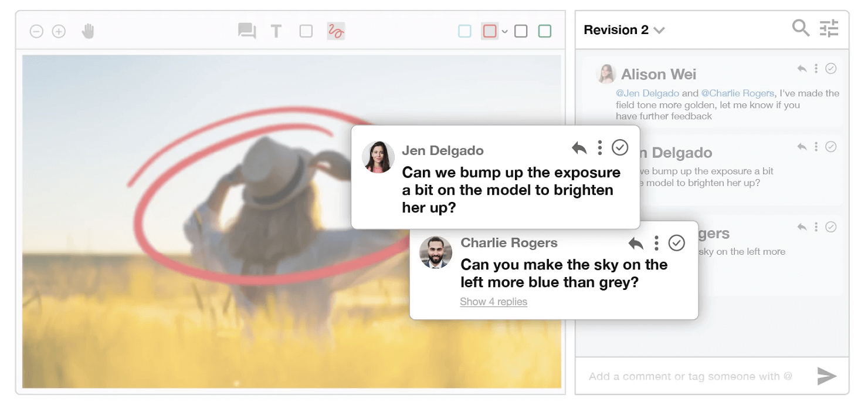Open the @Jen Delgado mention link
The height and width of the screenshot is (405, 868).
pos(647,93)
